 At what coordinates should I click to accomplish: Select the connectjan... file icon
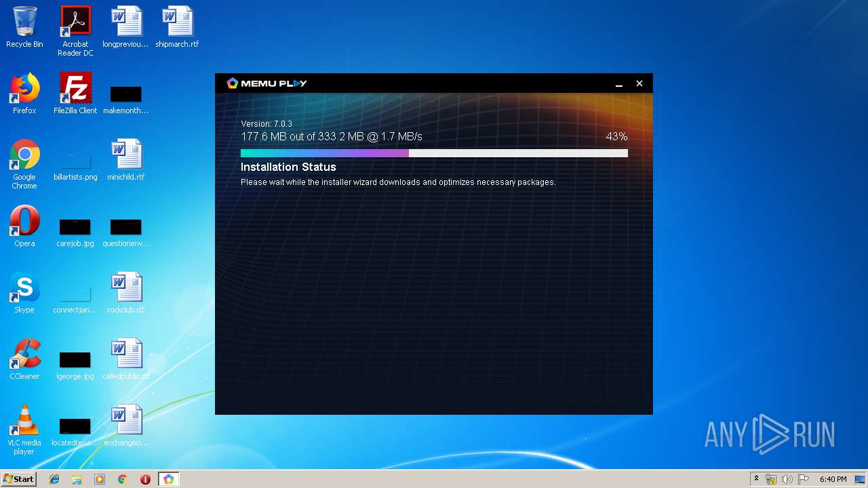(x=75, y=298)
